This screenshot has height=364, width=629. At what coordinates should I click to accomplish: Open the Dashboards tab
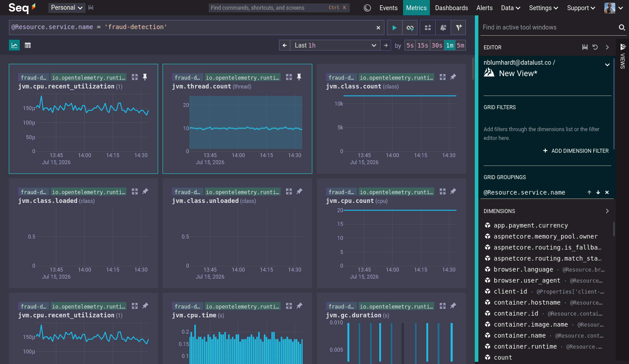[x=451, y=8]
